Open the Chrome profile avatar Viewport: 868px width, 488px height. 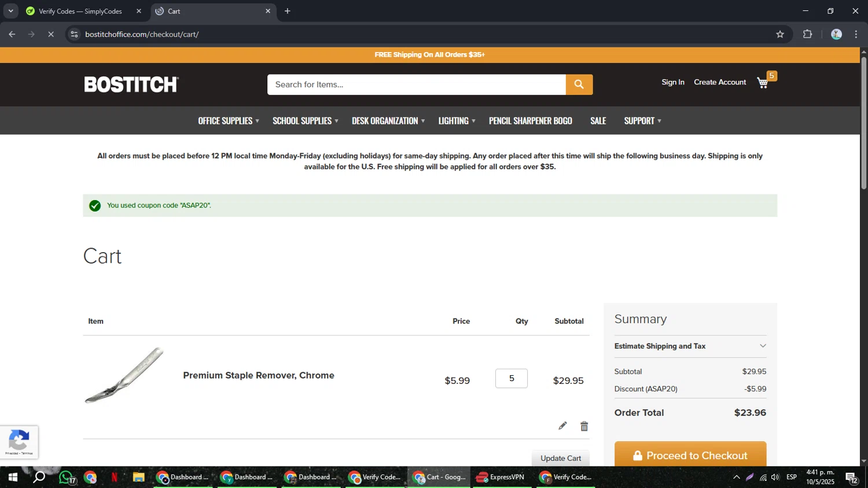click(x=836, y=35)
